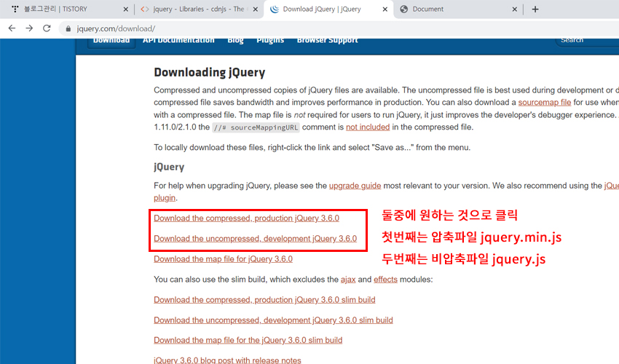619x364 pixels.
Task: Click the 'plugin' link under jQuery heading
Action: [165, 198]
